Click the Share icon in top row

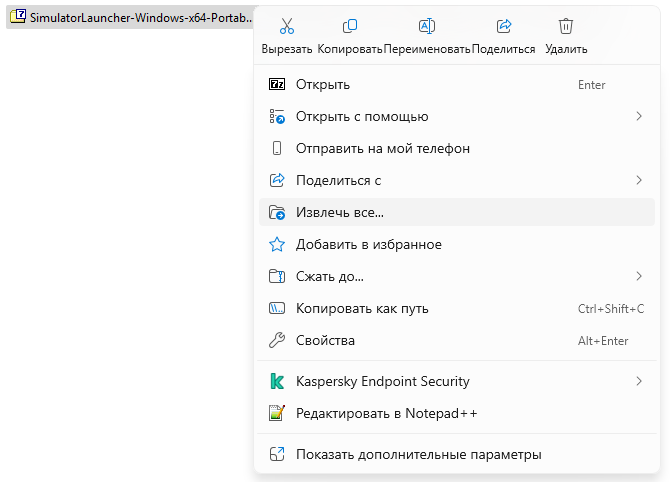tap(504, 27)
